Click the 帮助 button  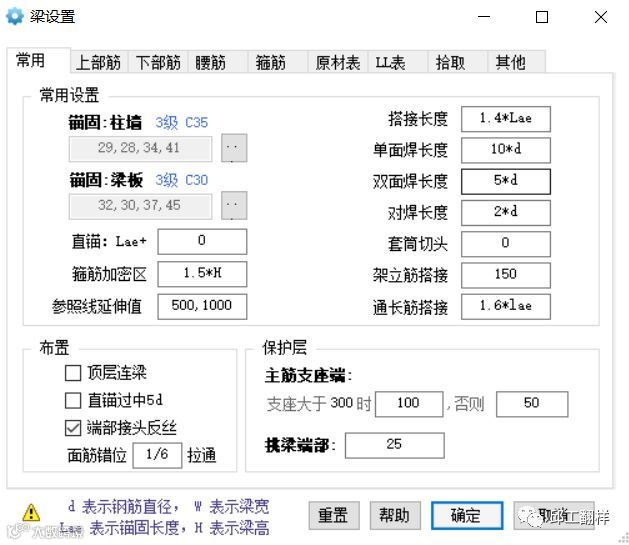click(395, 515)
